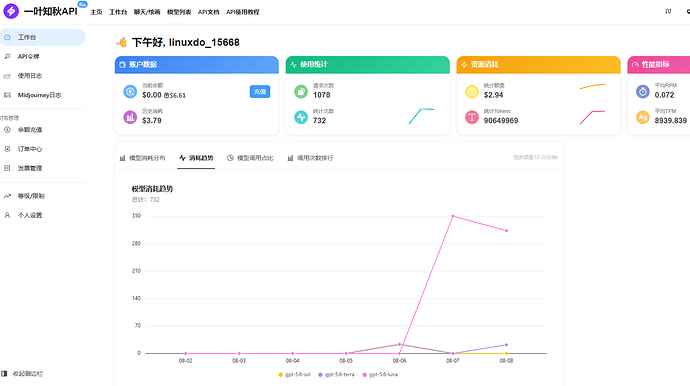Open 个人设置 person icon
690x386 pixels.
click(x=7, y=215)
